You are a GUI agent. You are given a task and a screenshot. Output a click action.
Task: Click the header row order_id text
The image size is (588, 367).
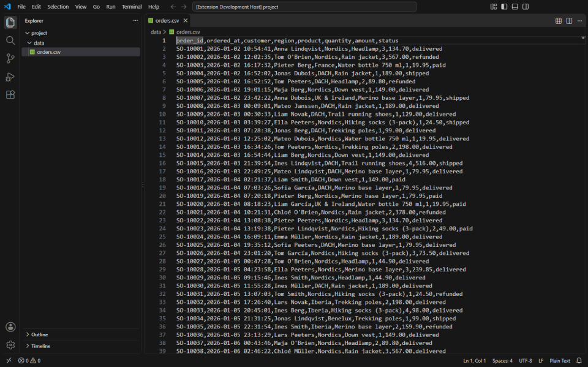coord(190,40)
